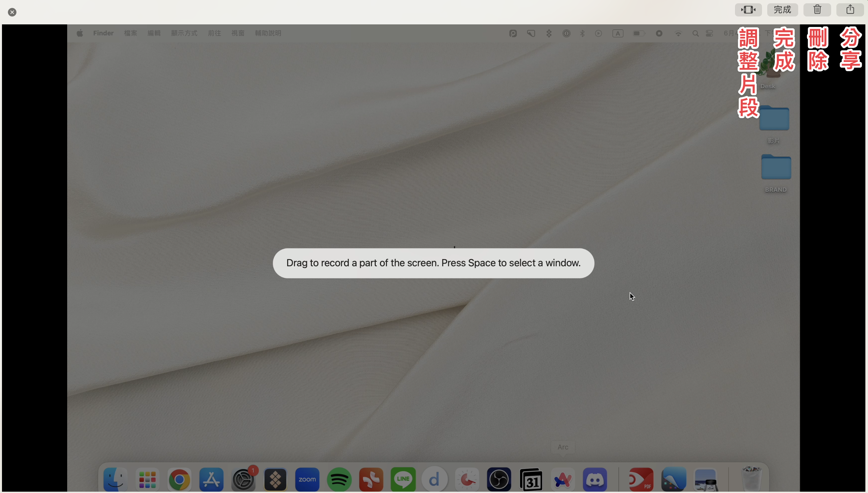Click the 完成 (Done) button
868x493 pixels.
point(782,10)
